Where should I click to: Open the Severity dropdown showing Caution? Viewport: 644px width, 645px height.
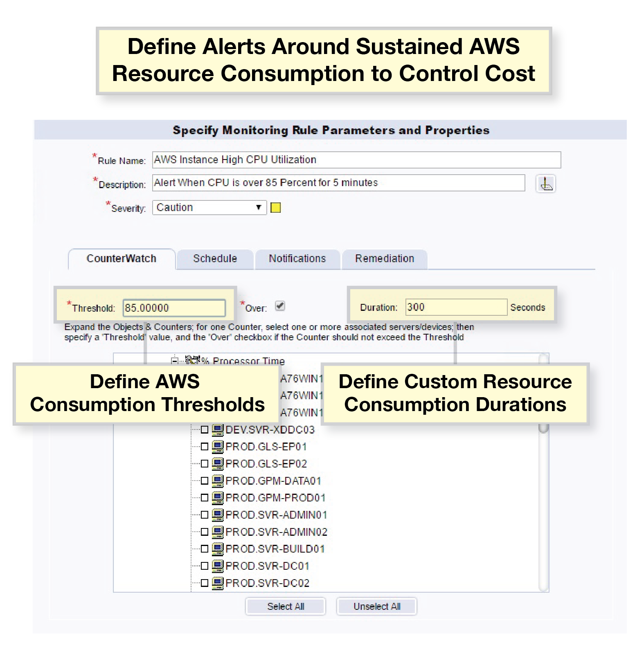[x=209, y=207]
